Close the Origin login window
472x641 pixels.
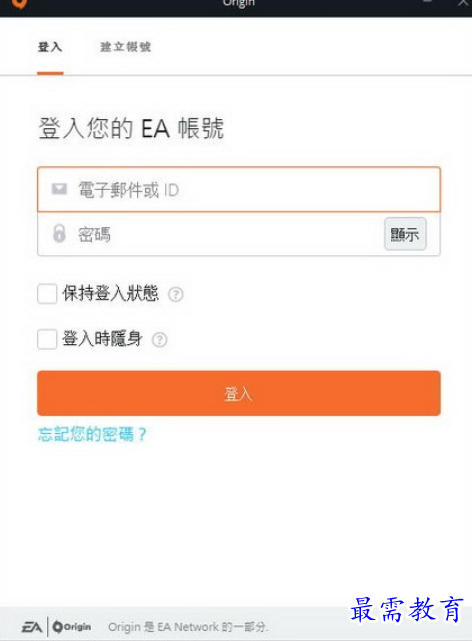[464, 2]
